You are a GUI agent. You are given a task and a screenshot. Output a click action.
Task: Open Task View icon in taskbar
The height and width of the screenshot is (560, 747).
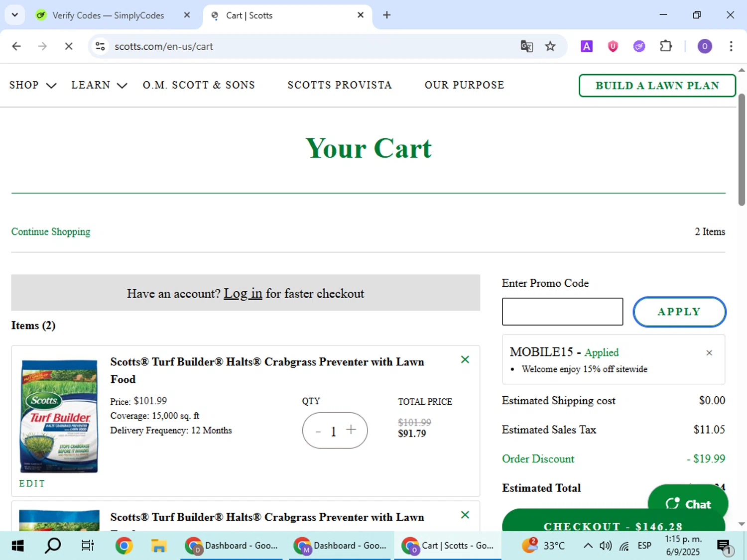[88, 546]
